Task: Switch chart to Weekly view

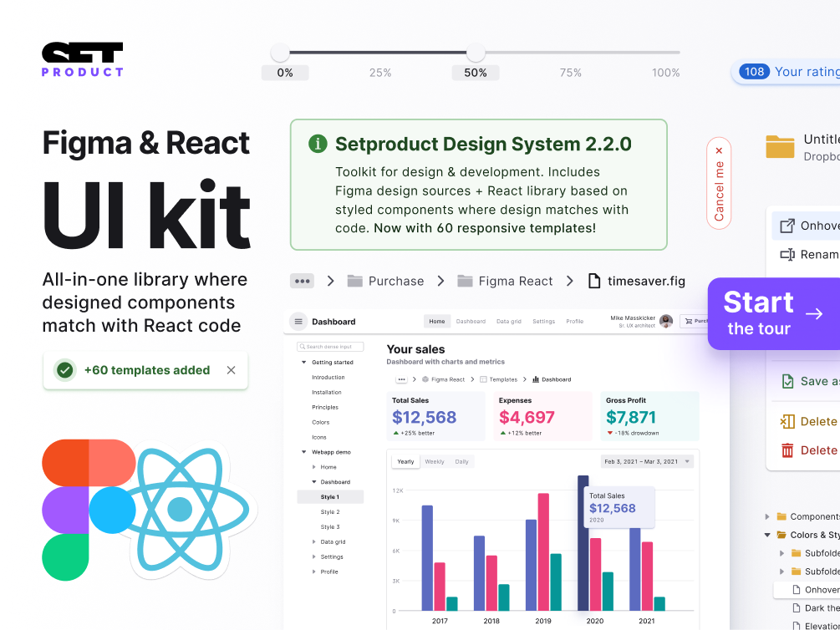Action: click(x=435, y=462)
